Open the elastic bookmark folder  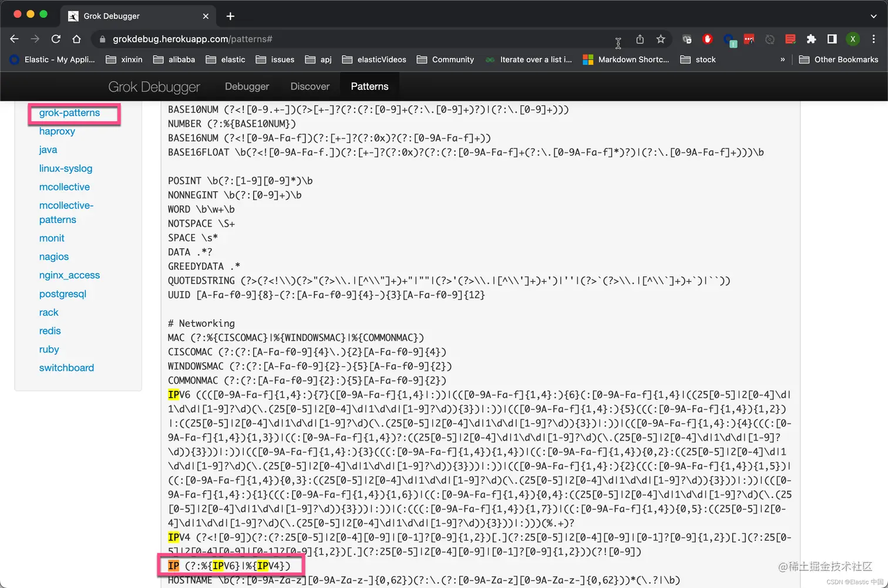pos(226,59)
